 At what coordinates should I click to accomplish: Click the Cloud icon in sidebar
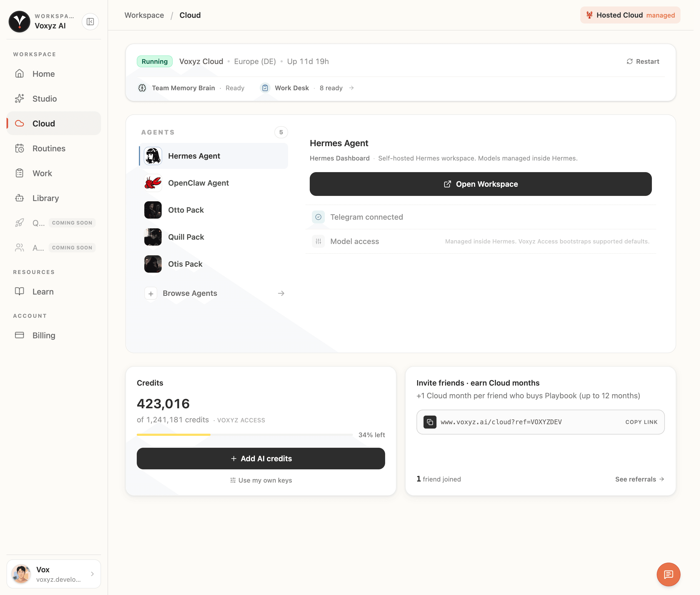pos(19,123)
